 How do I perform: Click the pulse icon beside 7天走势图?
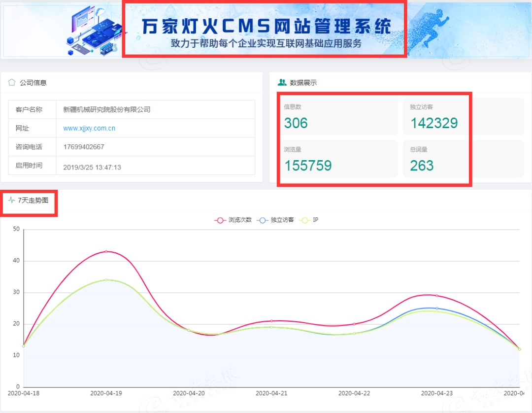[x=12, y=200]
